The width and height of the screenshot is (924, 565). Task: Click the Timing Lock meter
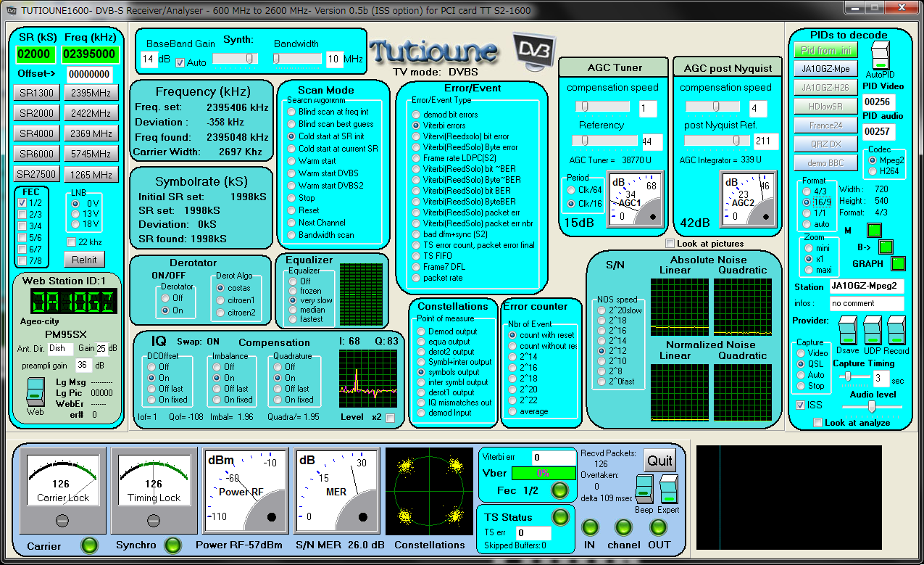(x=154, y=490)
